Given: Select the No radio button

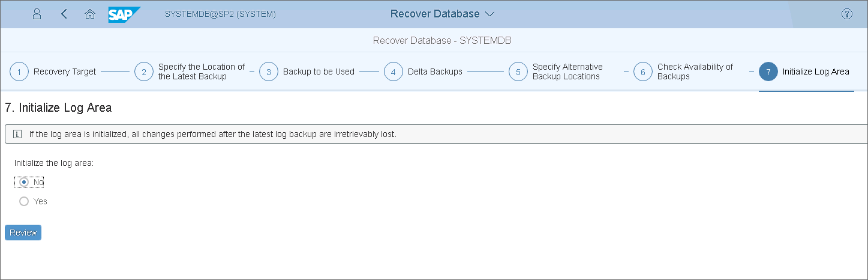Looking at the screenshot, I should pyautogui.click(x=24, y=182).
